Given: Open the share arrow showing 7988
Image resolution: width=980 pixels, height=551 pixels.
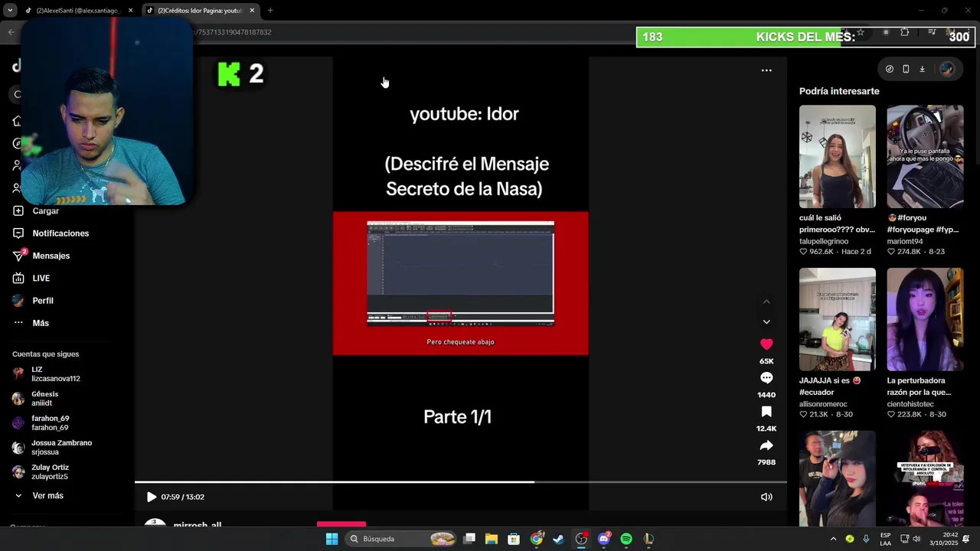Looking at the screenshot, I should point(766,445).
